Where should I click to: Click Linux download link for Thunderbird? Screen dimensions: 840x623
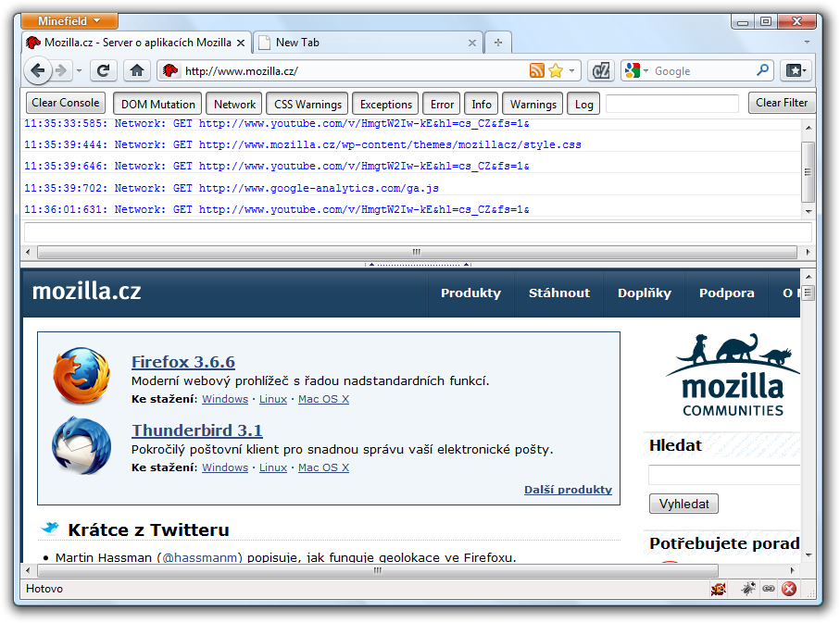tap(273, 467)
